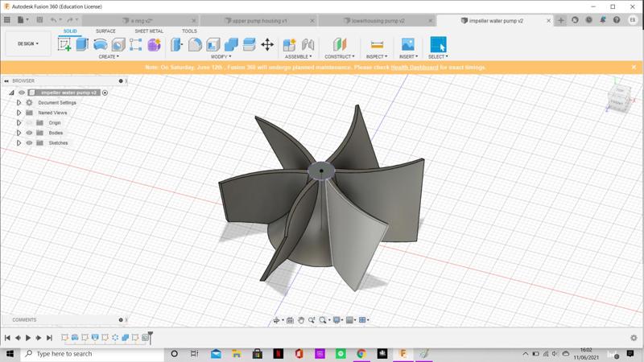644x362 pixels.
Task: Open the Health Dashboard link
Action: tap(415, 68)
